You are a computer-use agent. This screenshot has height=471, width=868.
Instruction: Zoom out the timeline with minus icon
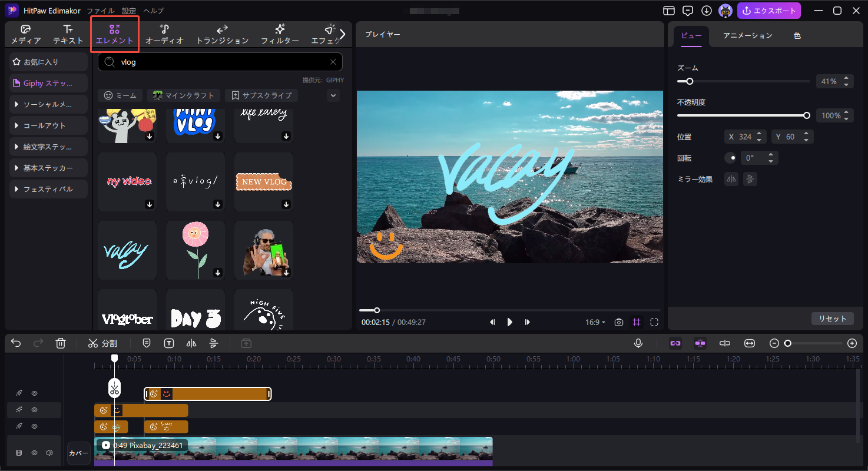point(774,343)
